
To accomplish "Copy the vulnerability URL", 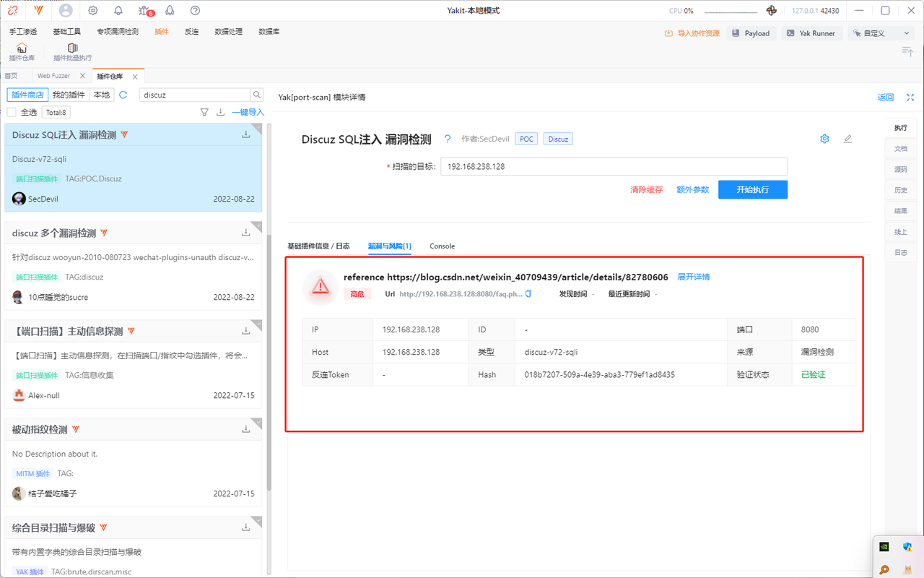I will pos(528,294).
